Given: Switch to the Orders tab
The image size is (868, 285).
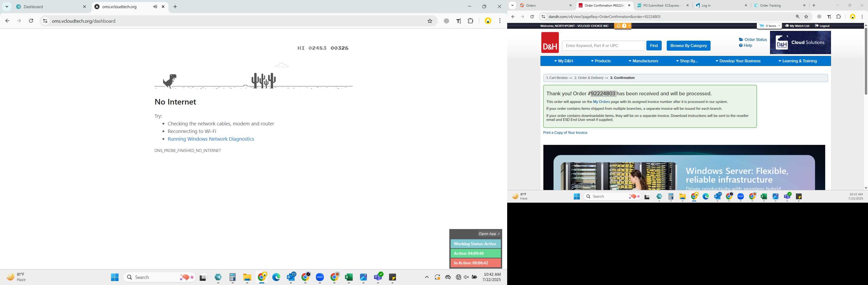Looking at the screenshot, I should coord(546,5).
